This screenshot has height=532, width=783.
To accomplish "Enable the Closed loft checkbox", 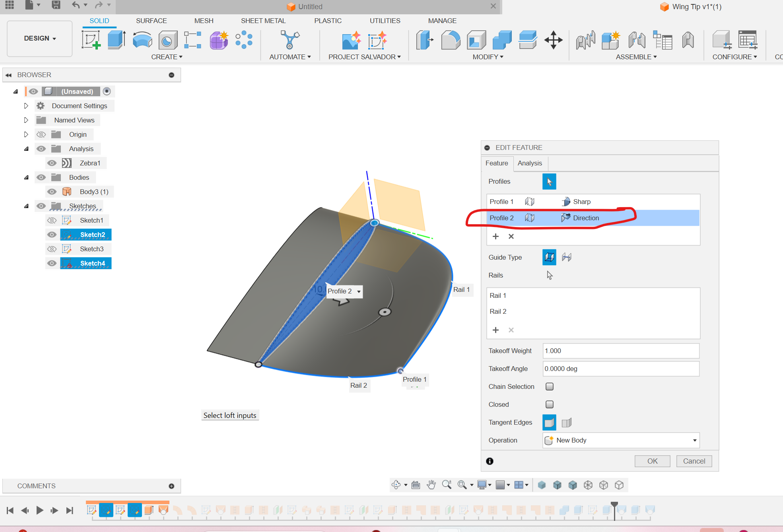I will (549, 404).
